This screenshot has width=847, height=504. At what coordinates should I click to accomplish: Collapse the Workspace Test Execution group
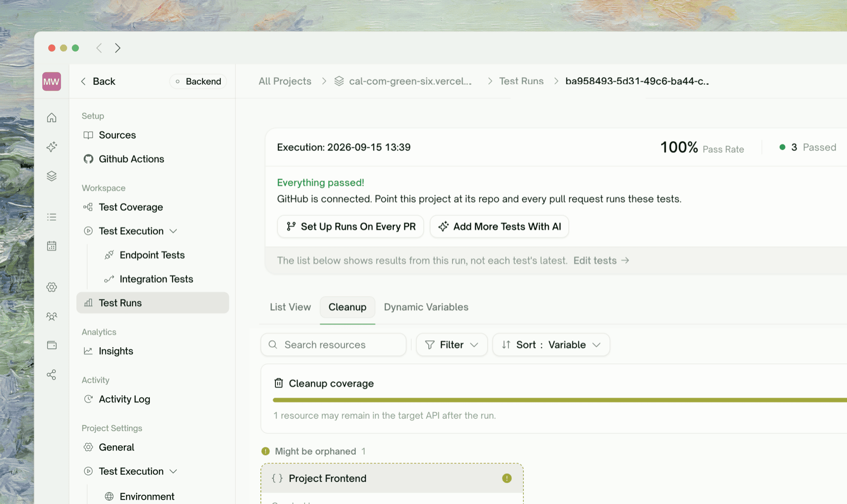(173, 231)
